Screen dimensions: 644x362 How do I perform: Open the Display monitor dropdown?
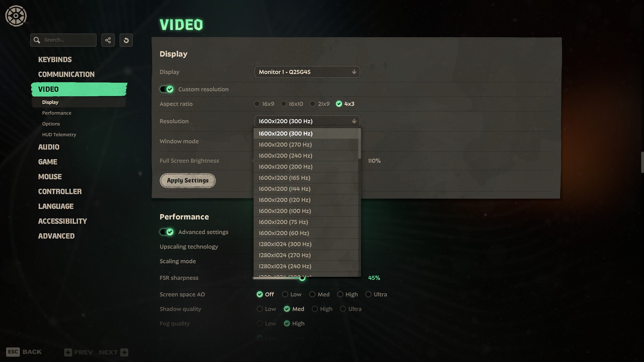[307, 72]
